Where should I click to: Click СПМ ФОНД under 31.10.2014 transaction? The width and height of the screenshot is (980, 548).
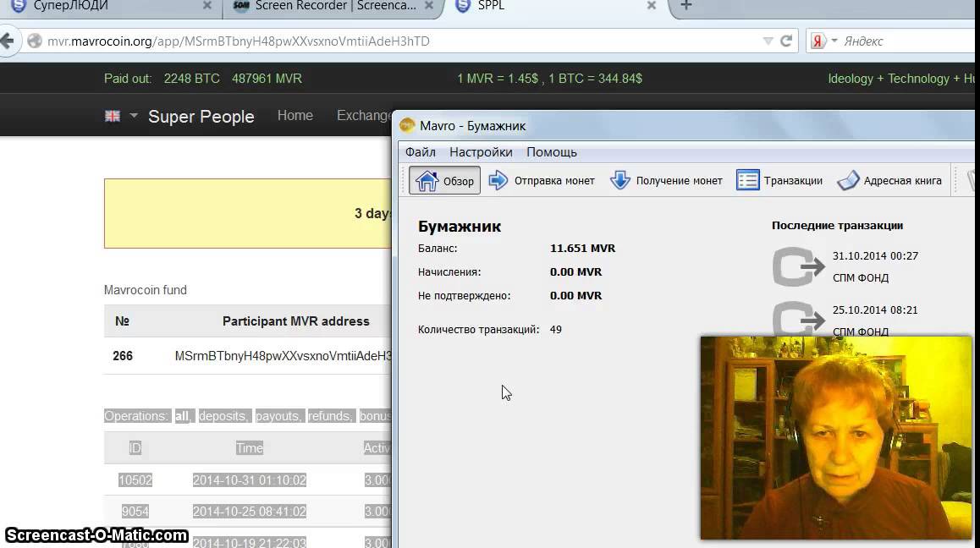point(861,277)
